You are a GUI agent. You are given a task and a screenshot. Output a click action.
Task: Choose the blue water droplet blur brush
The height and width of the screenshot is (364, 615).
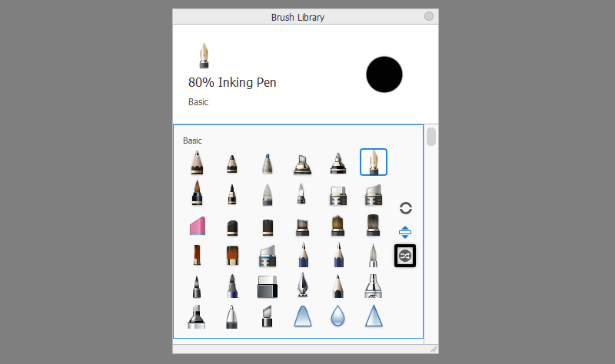click(337, 316)
